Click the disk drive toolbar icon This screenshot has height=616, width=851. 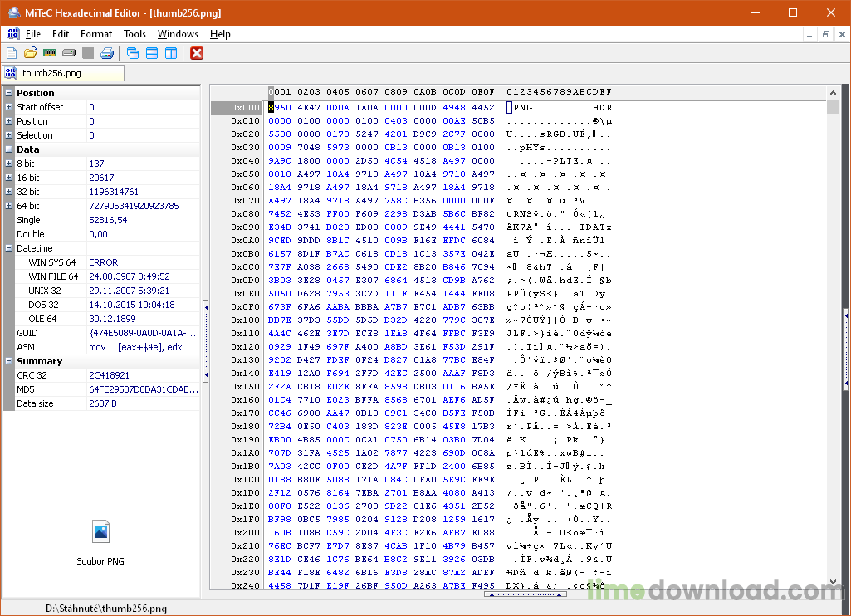pos(69,53)
